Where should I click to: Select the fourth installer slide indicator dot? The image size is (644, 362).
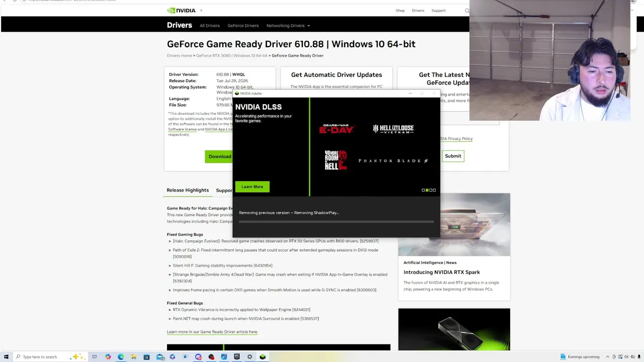434,190
